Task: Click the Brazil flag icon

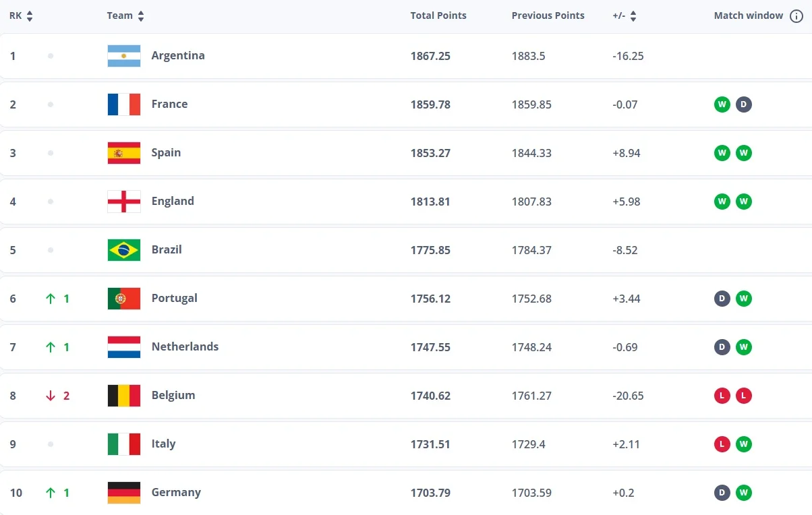Action: coord(124,250)
